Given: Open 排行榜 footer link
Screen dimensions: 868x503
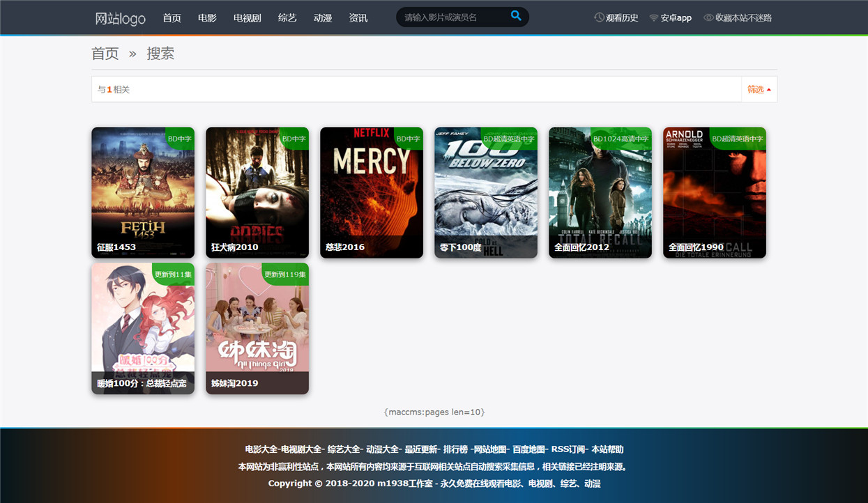Looking at the screenshot, I should (x=455, y=449).
